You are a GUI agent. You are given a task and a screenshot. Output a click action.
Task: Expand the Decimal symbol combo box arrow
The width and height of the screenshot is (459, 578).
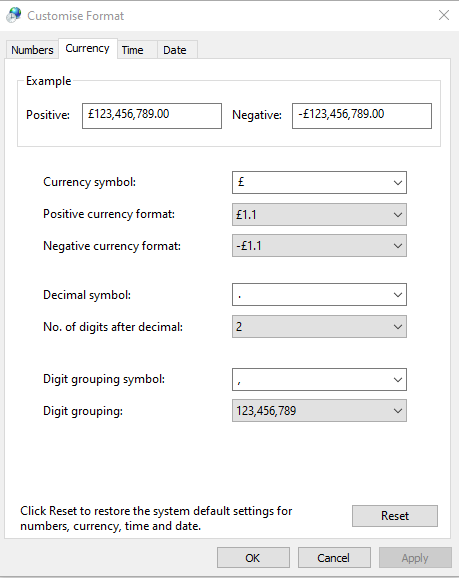[397, 295]
